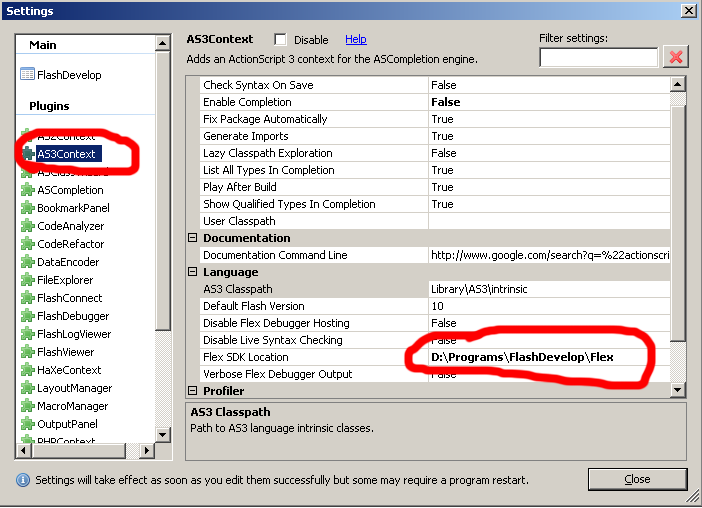Click plugin list scroll right arrow

pyautogui.click(x=146, y=450)
